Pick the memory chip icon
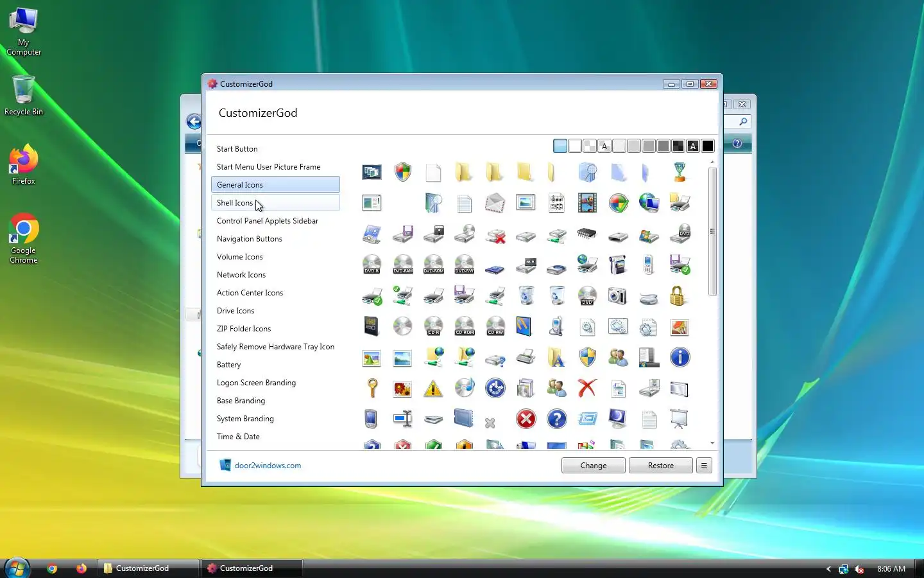This screenshot has height=578, width=924. click(587, 234)
